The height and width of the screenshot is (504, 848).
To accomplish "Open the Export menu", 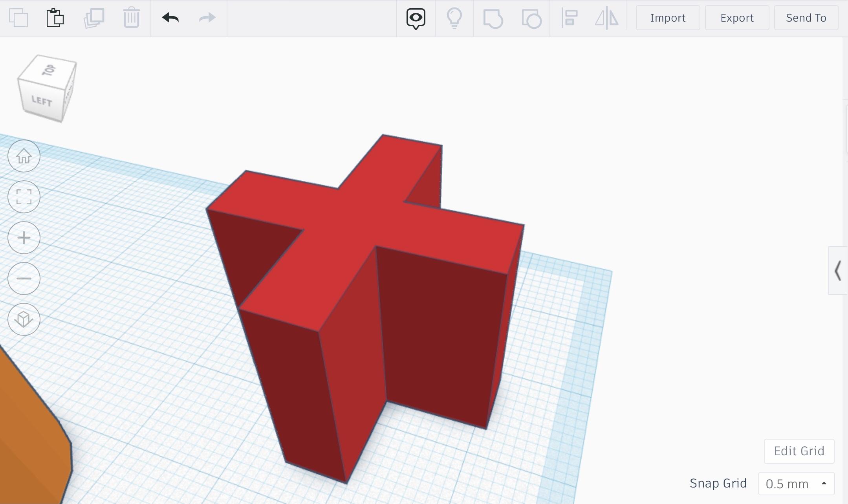I will point(736,18).
